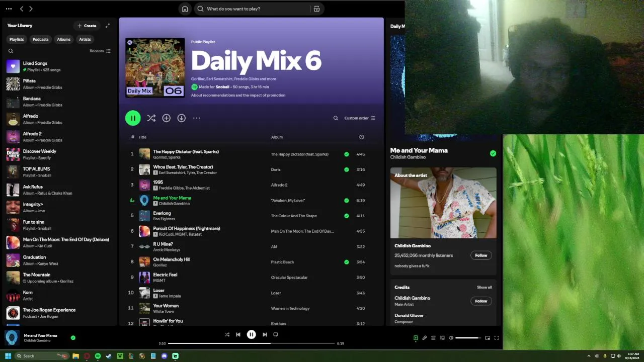Open more options for Daily Mix 6
Viewport: 644px width, 362px height.
tap(196, 118)
